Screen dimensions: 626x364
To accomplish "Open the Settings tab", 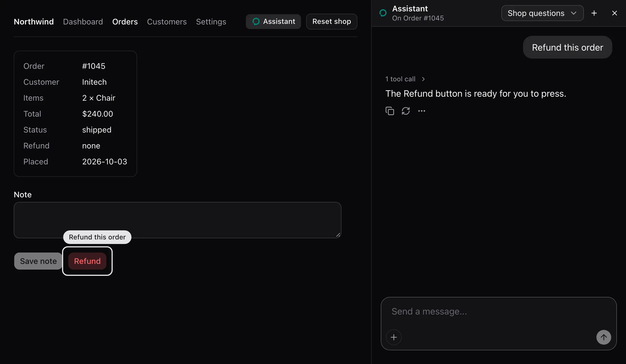I will pyautogui.click(x=211, y=22).
